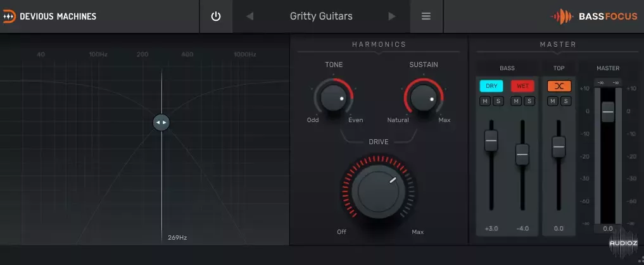Click the HARMONICS section header

tap(379, 44)
